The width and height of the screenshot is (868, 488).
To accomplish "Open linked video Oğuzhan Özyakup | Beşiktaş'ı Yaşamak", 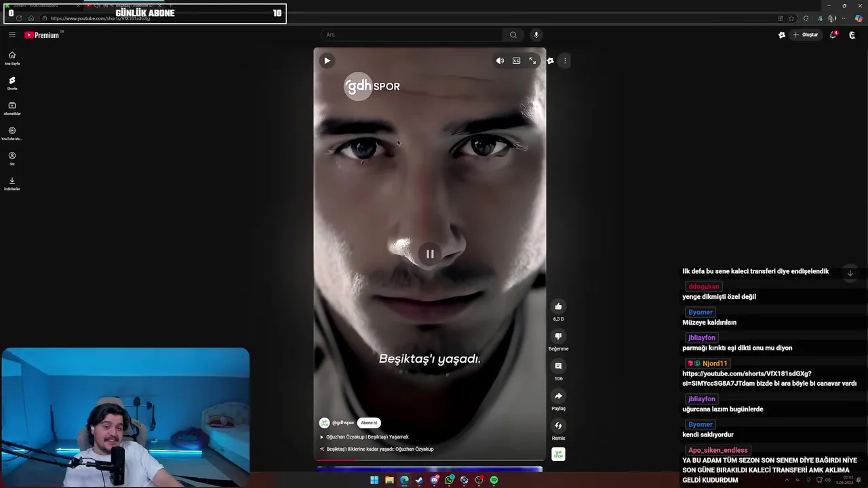I will [x=364, y=437].
